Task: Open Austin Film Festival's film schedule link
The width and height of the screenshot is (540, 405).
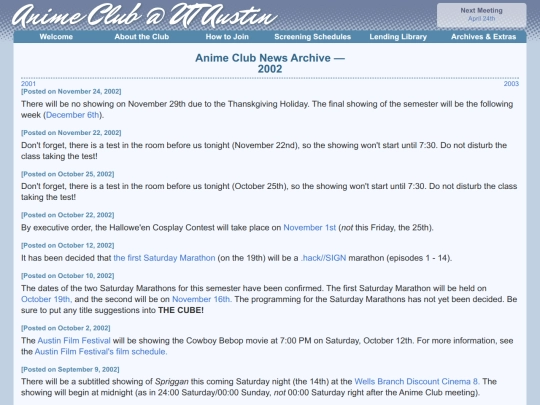Action: tap(101, 352)
